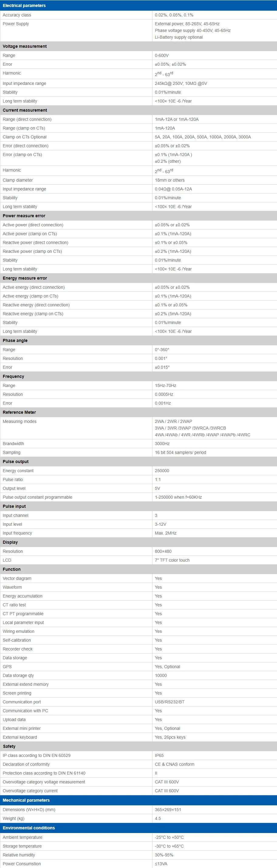Image resolution: width=277 pixels, height=868 pixels.
Task: Select the GPS row label
Action: pos(7,667)
